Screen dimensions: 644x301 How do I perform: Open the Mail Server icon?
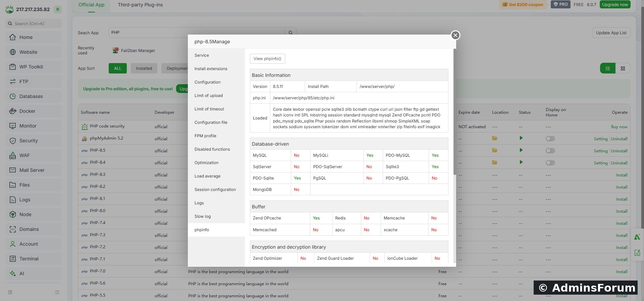(x=13, y=170)
